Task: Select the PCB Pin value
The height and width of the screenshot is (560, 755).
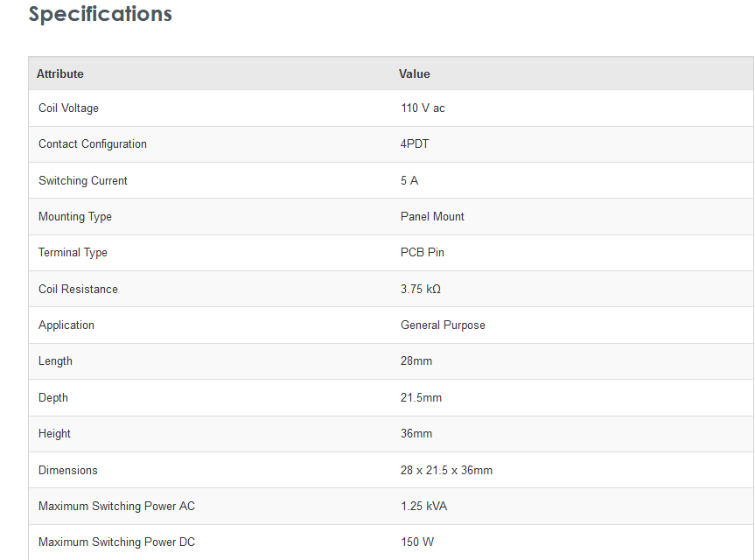Action: 423,253
